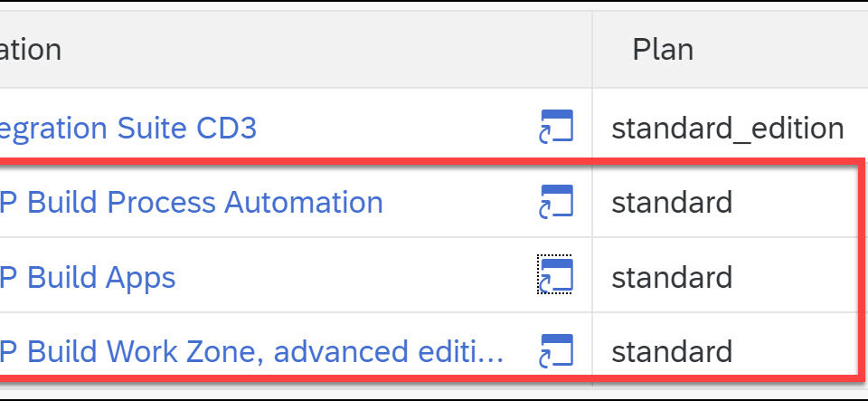Open SAP Build Work Zone via its go-to-application icon
Image resolution: width=868 pixels, height=401 pixels.
coord(556,351)
